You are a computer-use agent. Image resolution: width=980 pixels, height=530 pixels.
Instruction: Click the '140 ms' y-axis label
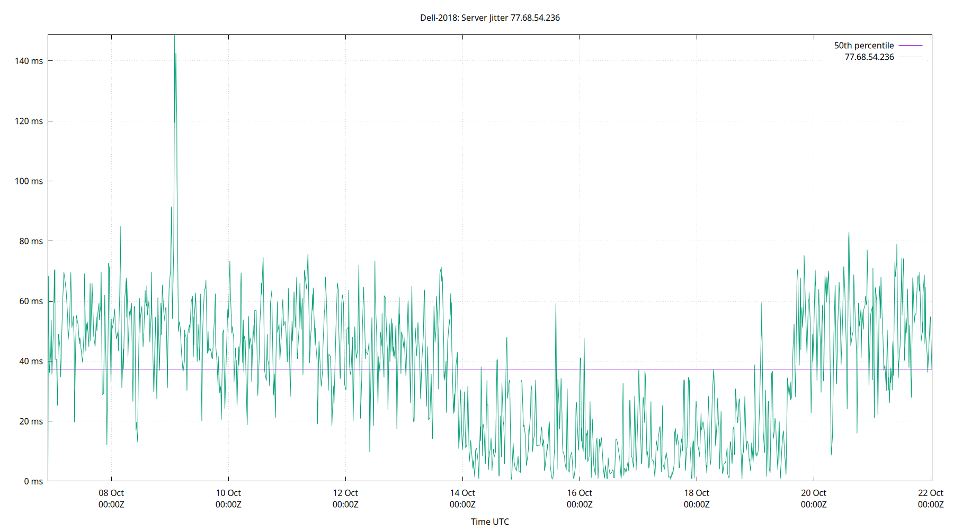click(x=29, y=61)
